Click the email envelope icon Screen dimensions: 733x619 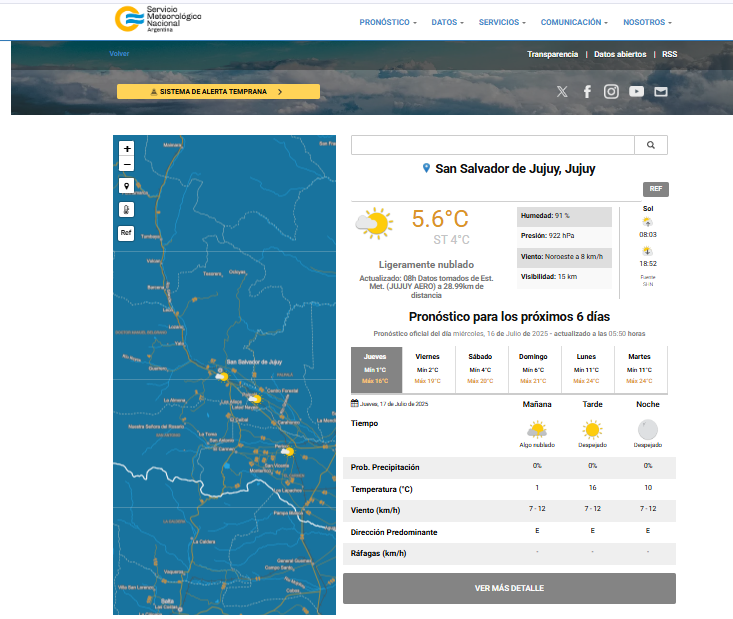(x=661, y=91)
